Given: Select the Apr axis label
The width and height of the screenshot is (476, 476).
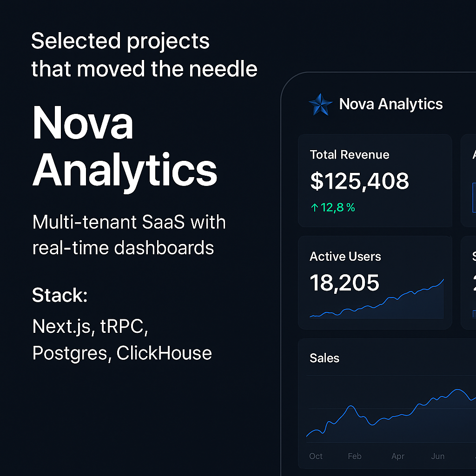Looking at the screenshot, I should pyautogui.click(x=398, y=456).
